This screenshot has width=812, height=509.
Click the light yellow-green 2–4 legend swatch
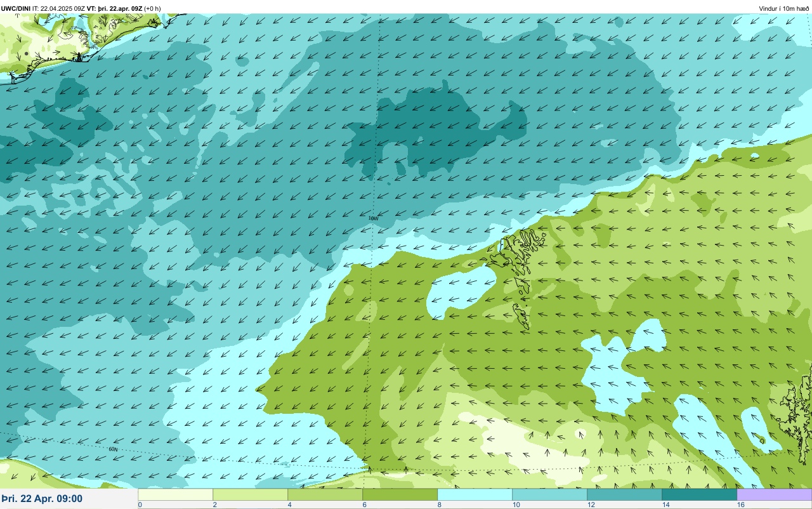tap(251, 494)
